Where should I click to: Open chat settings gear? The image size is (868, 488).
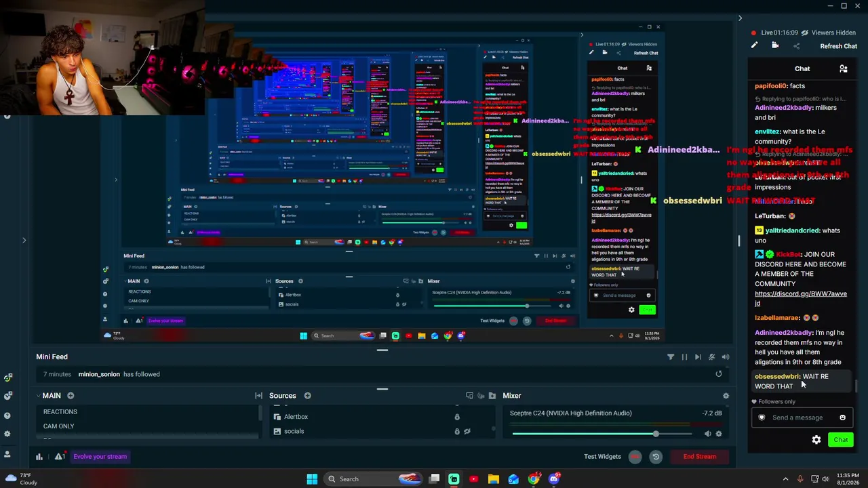point(816,440)
